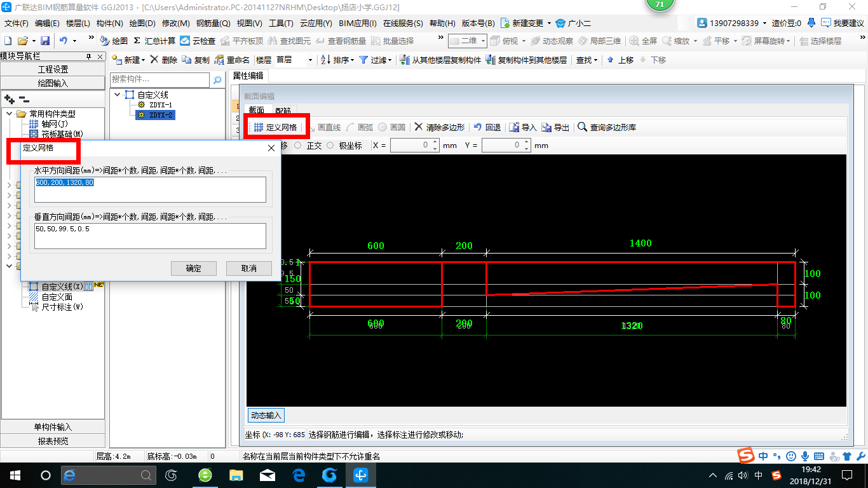Click collapse-all minus icon in navigation panel
868x488 pixels.
(24, 99)
